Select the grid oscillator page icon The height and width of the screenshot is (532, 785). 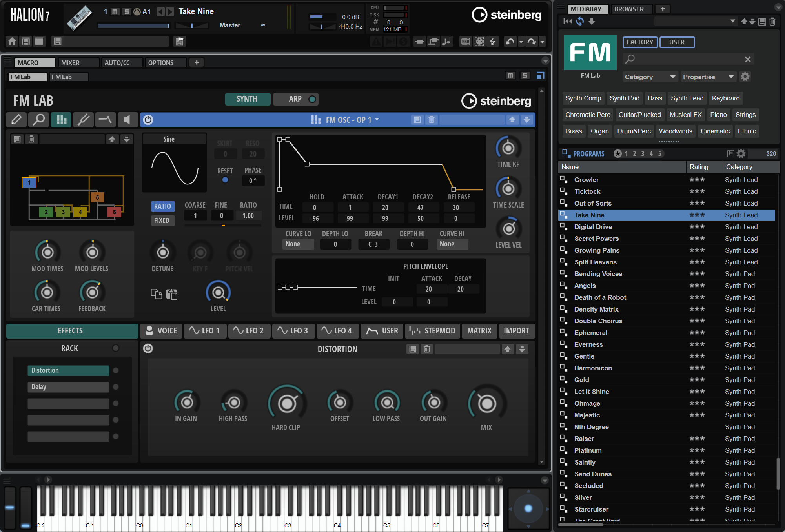61,120
